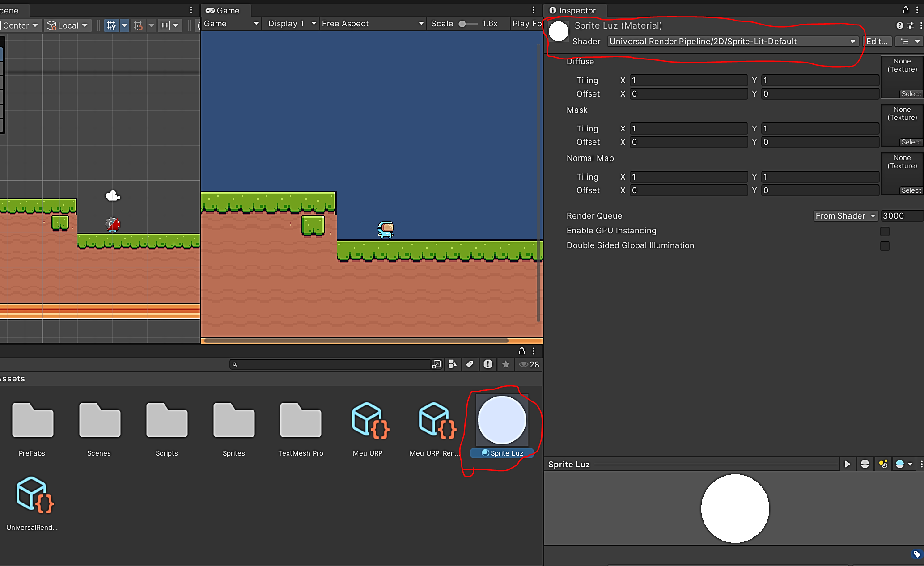
Task: Click Select under Diffuse texture slot
Action: coord(911,94)
